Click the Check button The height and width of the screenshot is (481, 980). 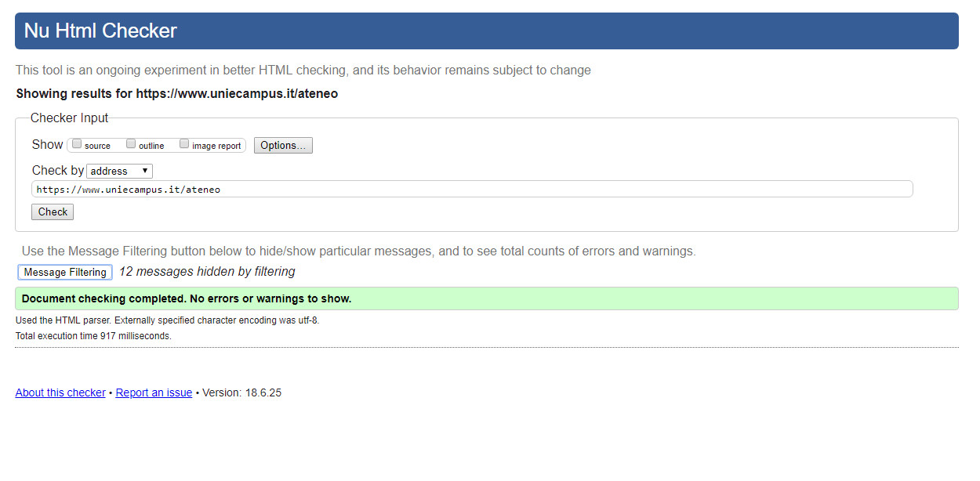pos(53,212)
